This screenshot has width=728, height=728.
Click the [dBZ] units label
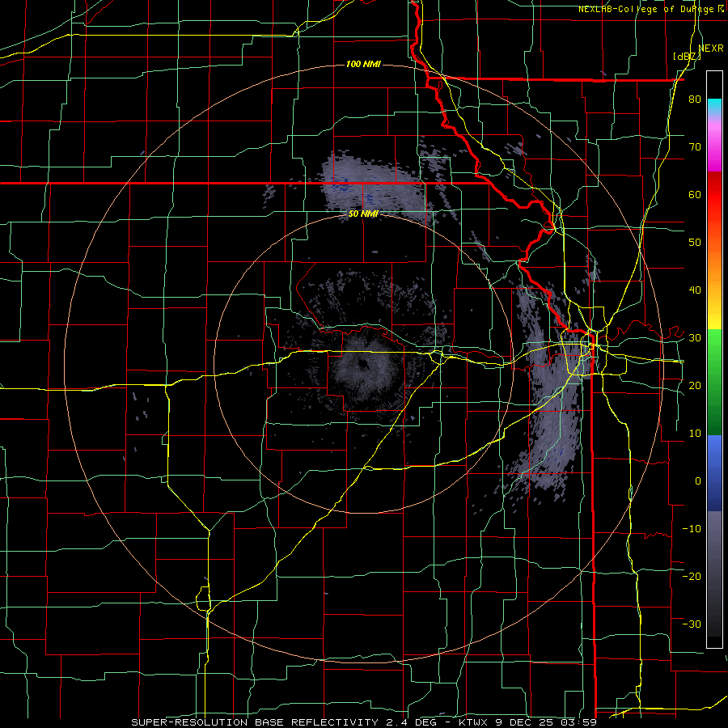pyautogui.click(x=687, y=57)
